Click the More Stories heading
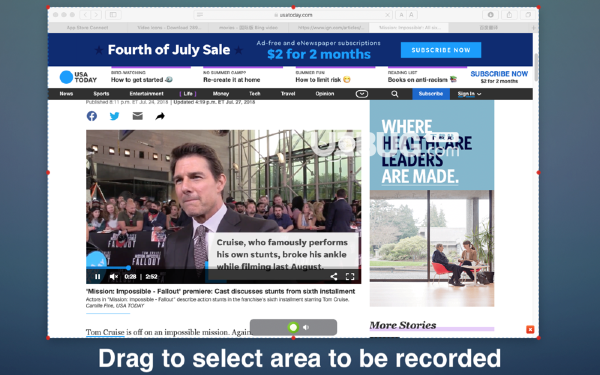Screen dimensions: 600x375 403,325
